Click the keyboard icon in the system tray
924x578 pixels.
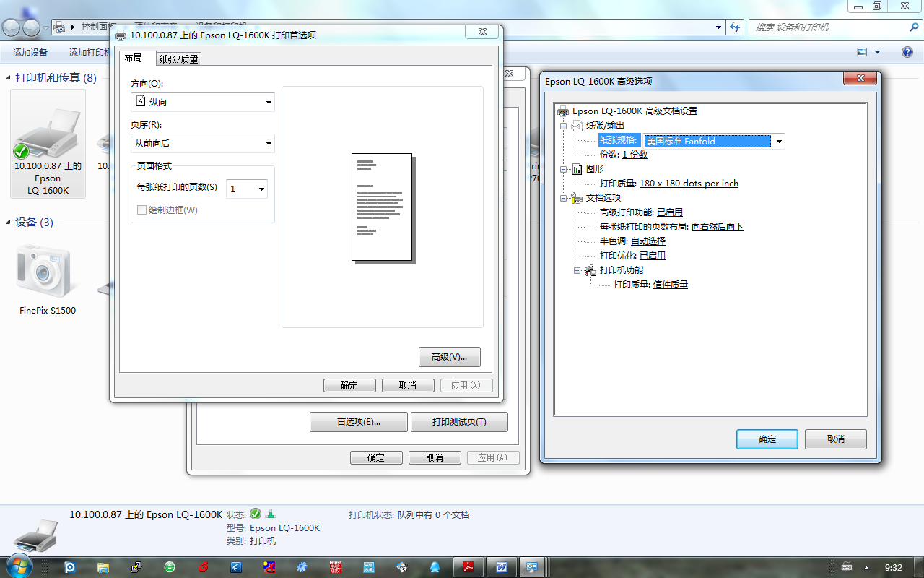847,567
